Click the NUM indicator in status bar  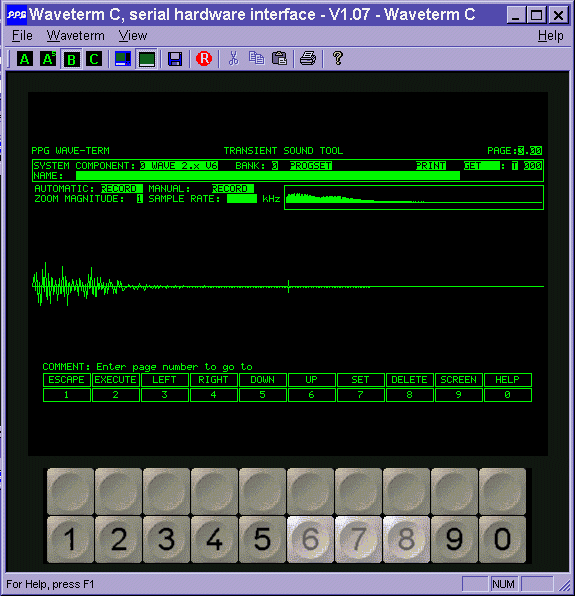click(504, 584)
